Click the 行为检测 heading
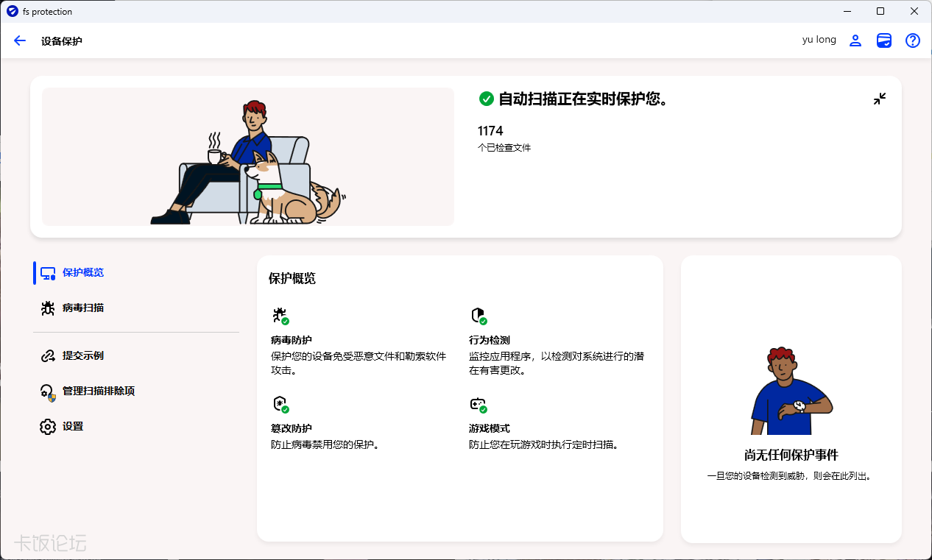Screen dimensions: 932x560 [x=490, y=341]
